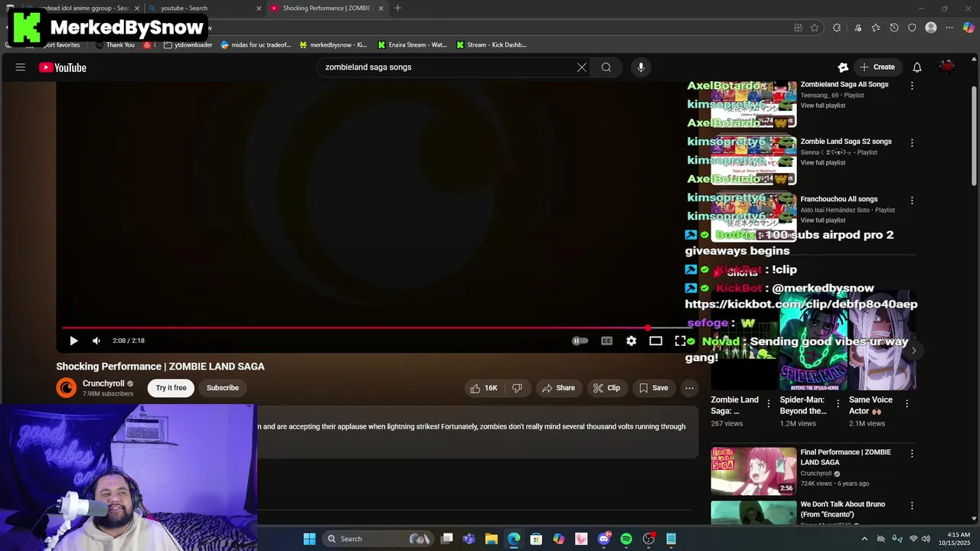980x551 pixels.
Task: Enter full screen mode
Action: 680,341
